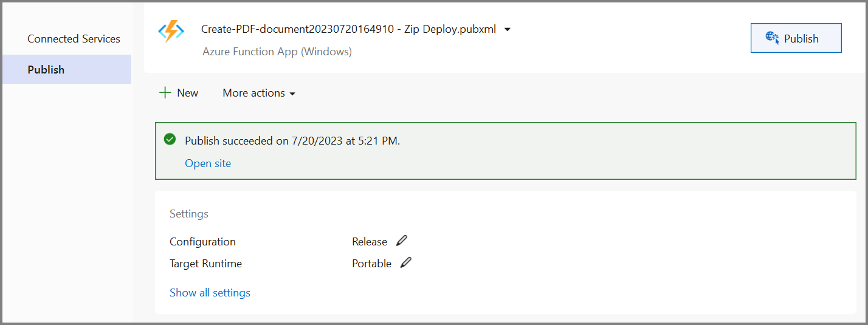The width and height of the screenshot is (868, 325).
Task: Click the Settings section heading
Action: [x=189, y=214]
